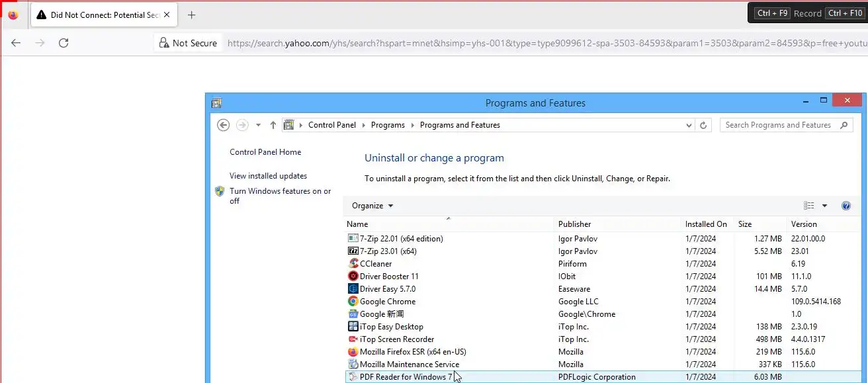Click the iTop Screen Recorder icon
868x383 pixels.
coord(353,339)
